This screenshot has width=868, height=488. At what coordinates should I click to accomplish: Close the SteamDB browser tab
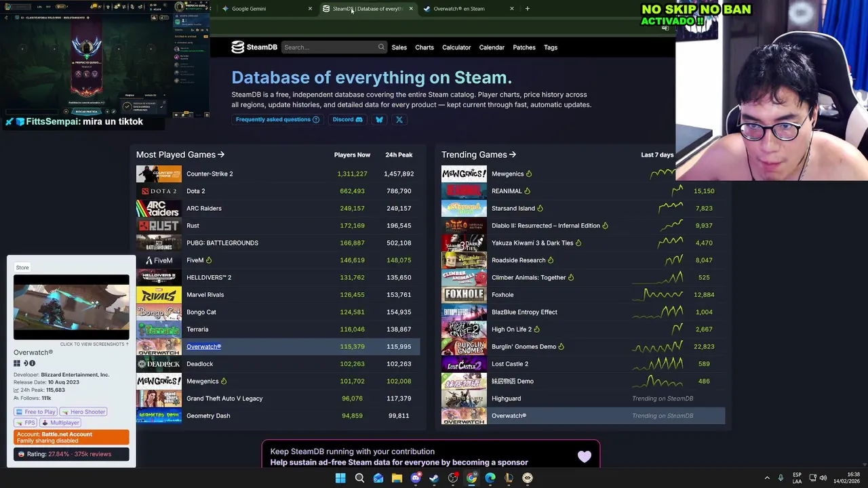[x=410, y=9]
